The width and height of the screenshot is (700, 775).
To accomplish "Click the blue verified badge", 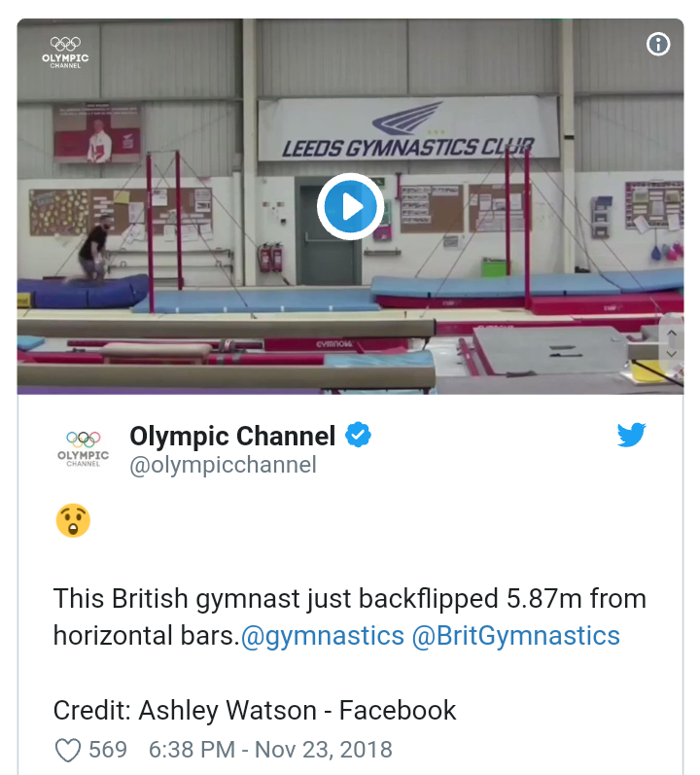I will pos(358,436).
